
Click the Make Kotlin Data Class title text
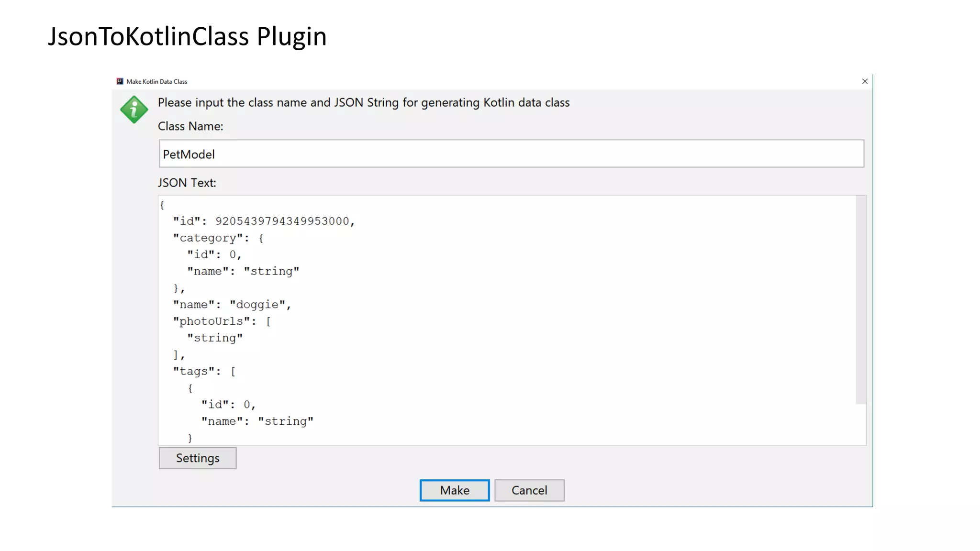pyautogui.click(x=157, y=82)
